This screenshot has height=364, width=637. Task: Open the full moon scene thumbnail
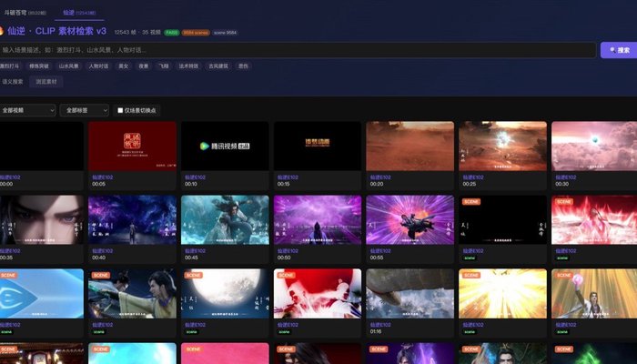pos(225,293)
